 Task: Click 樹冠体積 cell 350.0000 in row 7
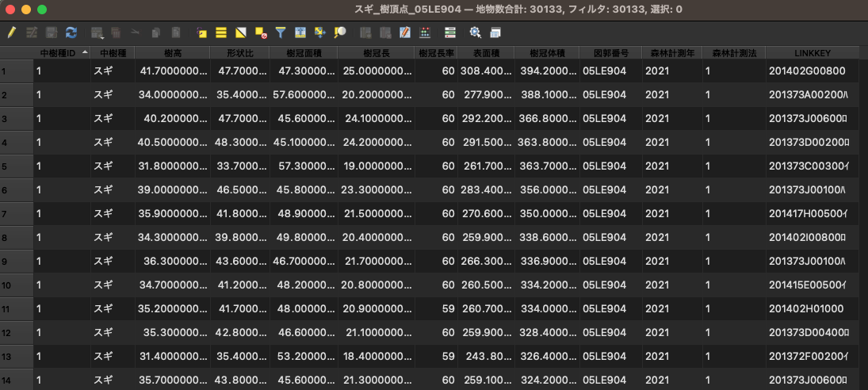click(547, 213)
